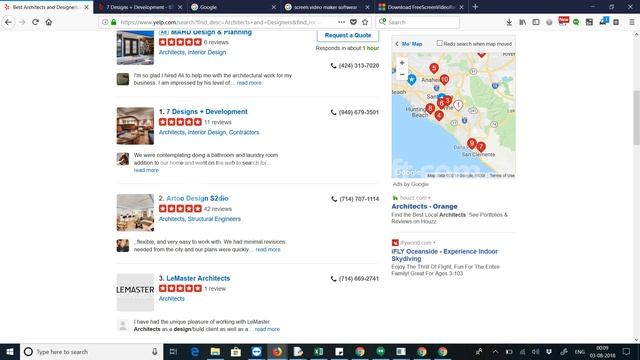Select map pin number 4
Viewport: 640px width, 360px height.
(x=439, y=116)
